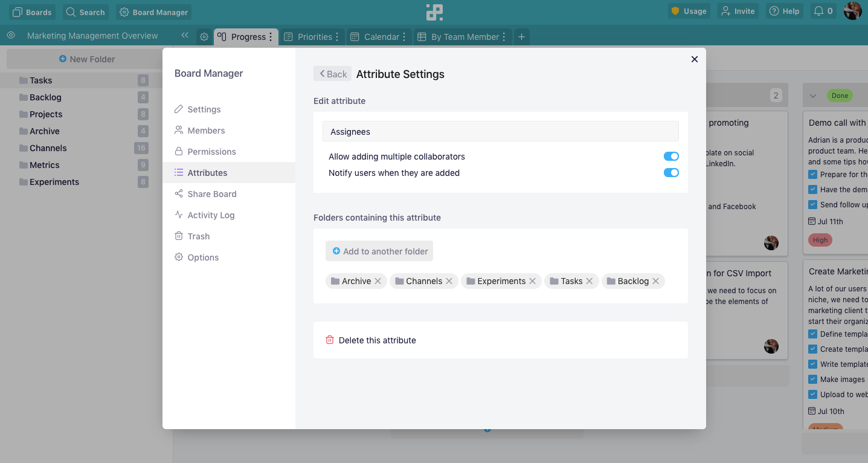The image size is (868, 463).
Task: Switch to By Team Member tab
Action: pos(458,37)
